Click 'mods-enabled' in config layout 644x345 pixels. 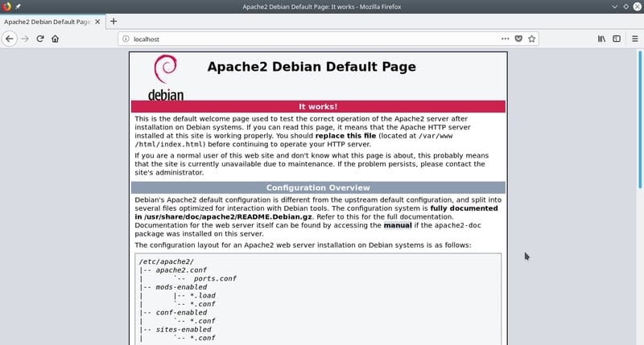click(181, 287)
